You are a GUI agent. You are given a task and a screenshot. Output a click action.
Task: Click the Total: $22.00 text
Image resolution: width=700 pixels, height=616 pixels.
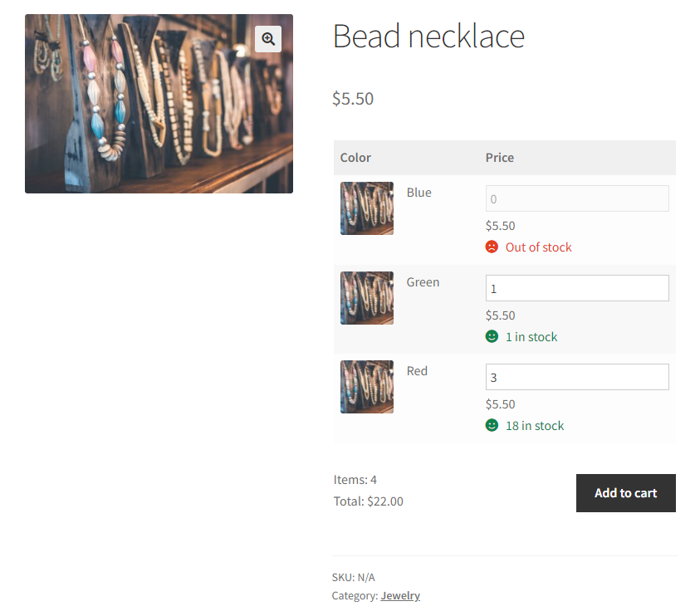click(368, 501)
